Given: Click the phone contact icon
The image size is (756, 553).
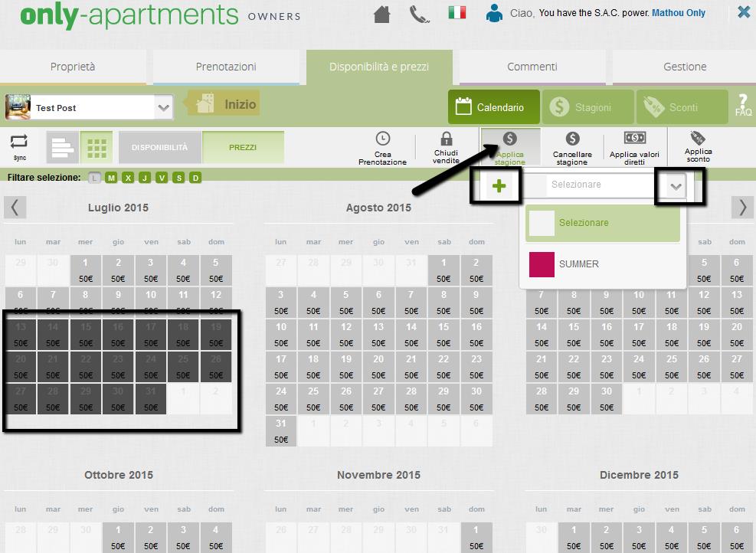Looking at the screenshot, I should click(420, 14).
